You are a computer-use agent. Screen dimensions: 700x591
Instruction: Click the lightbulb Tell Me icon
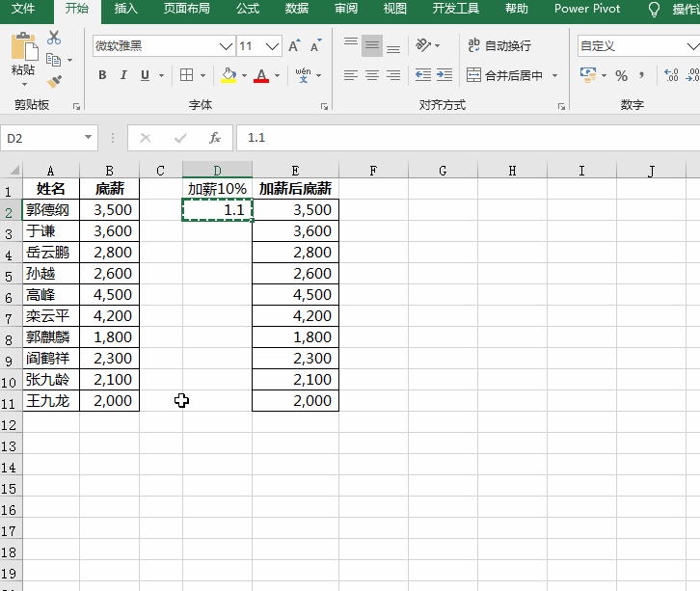click(654, 10)
